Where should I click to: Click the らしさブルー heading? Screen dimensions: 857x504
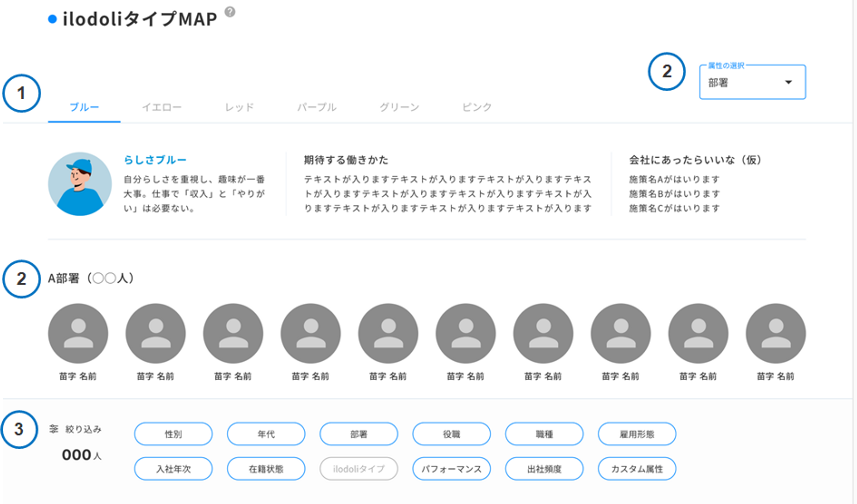[x=155, y=160]
